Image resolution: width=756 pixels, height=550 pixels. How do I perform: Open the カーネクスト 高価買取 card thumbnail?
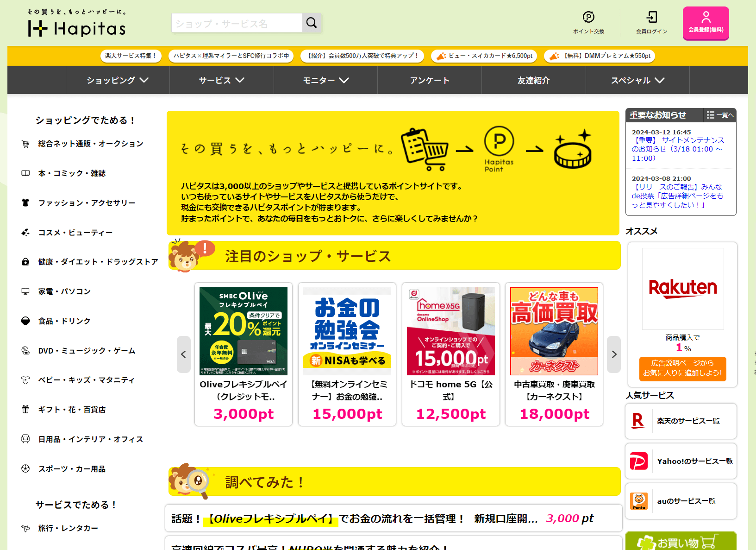(554, 331)
